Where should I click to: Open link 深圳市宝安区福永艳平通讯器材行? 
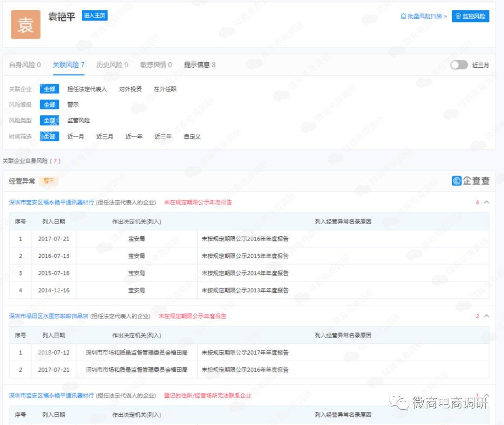pos(50,202)
